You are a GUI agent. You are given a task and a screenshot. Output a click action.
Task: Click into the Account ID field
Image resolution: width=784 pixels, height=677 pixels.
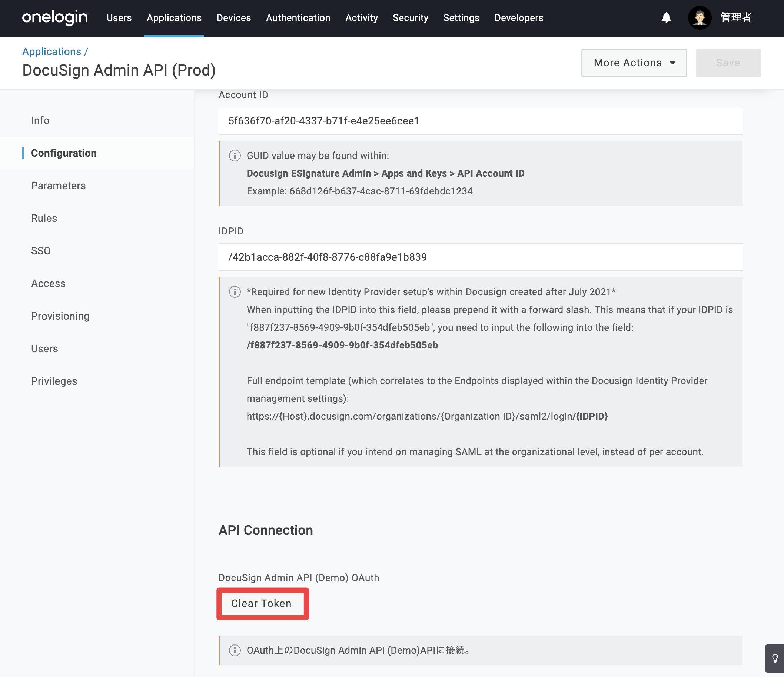click(x=480, y=121)
